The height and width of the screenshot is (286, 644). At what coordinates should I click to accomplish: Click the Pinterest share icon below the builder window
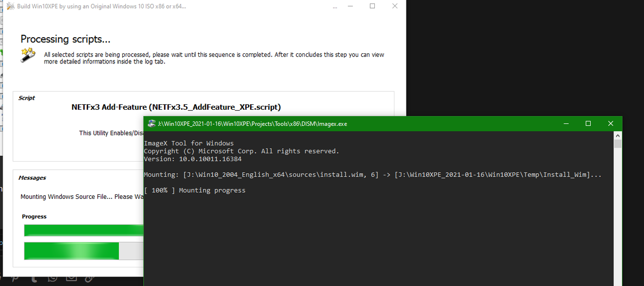(15, 278)
